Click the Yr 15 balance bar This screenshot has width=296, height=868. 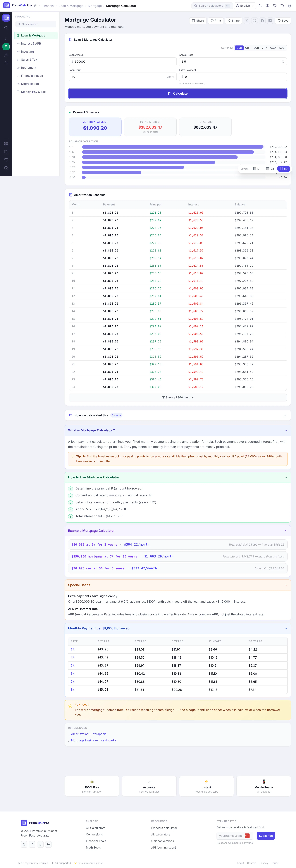[x=148, y=162]
